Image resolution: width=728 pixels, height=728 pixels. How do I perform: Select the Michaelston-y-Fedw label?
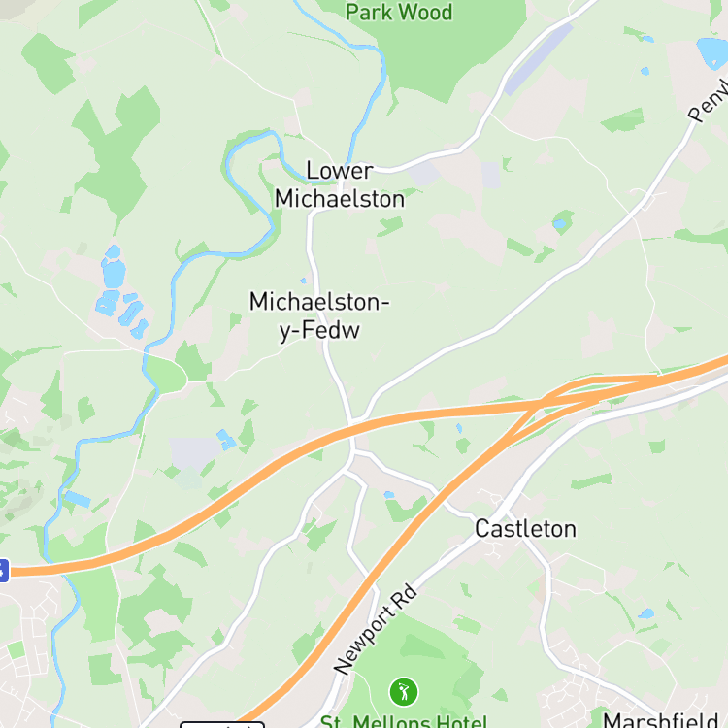coord(319,316)
